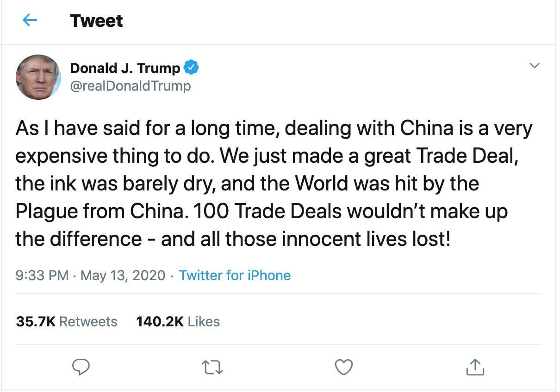Open the @realDonaldTrump handle link

point(130,86)
